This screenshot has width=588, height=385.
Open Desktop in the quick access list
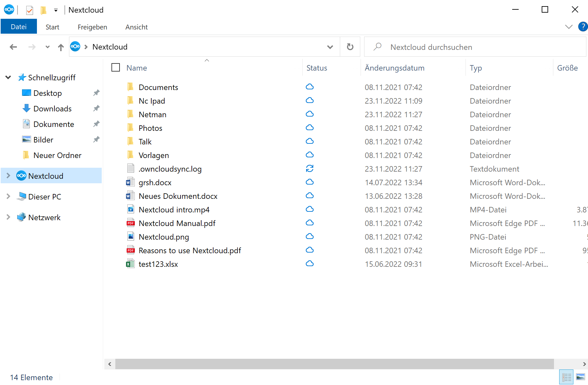pyautogui.click(x=47, y=93)
